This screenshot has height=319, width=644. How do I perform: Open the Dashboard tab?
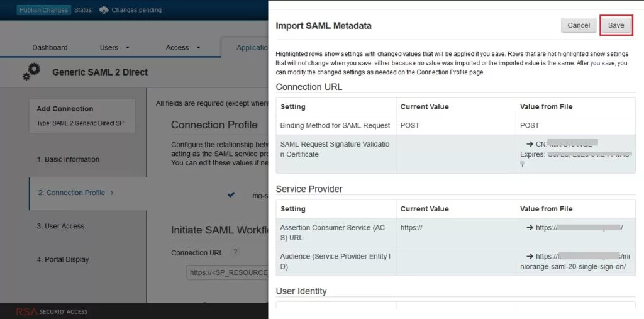50,48
